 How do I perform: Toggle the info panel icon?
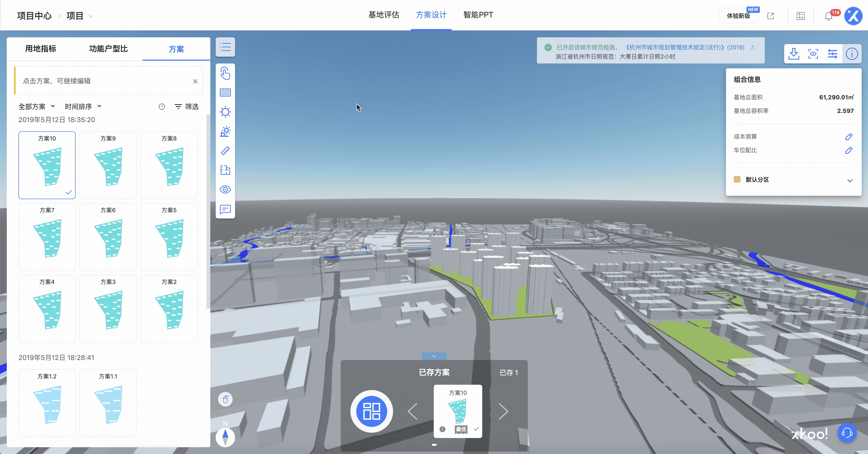tap(852, 54)
